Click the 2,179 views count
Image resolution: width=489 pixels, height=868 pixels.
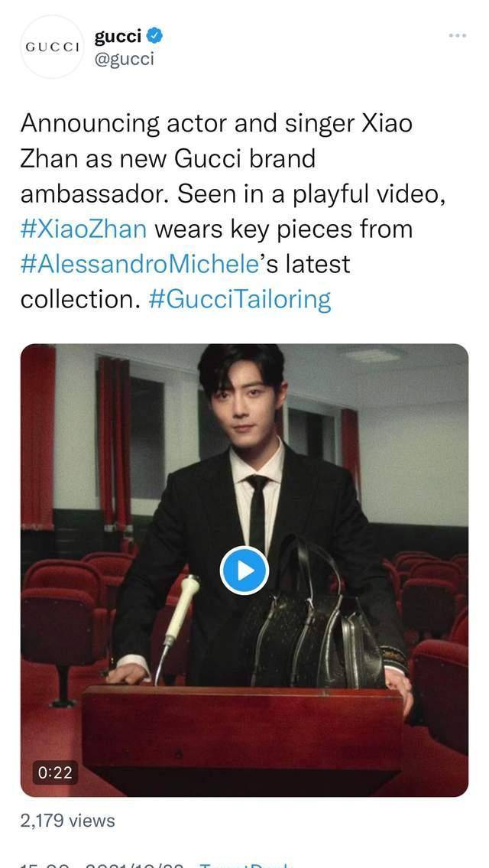(x=67, y=821)
